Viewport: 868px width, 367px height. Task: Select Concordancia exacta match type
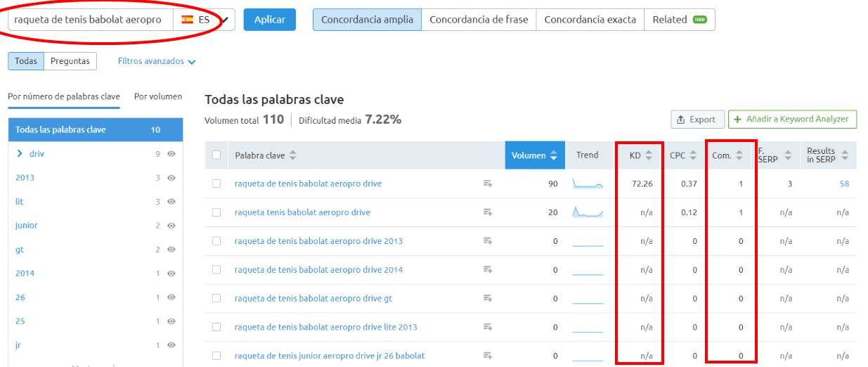pos(590,20)
